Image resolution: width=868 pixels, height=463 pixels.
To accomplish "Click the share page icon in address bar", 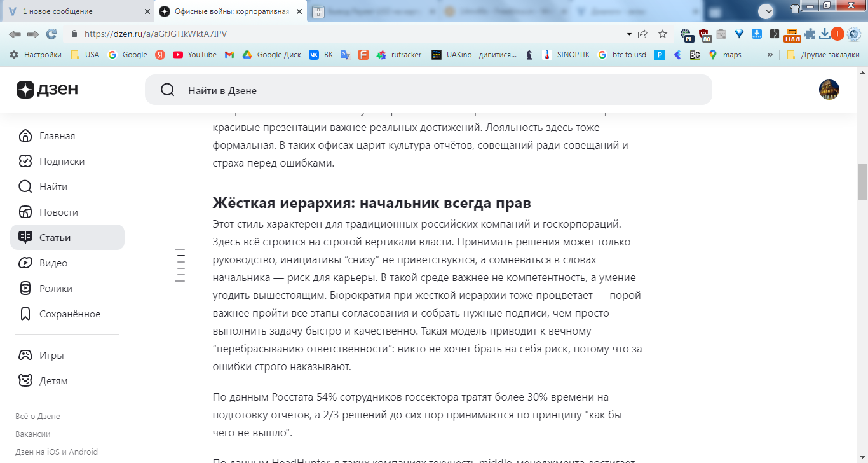I will click(642, 34).
